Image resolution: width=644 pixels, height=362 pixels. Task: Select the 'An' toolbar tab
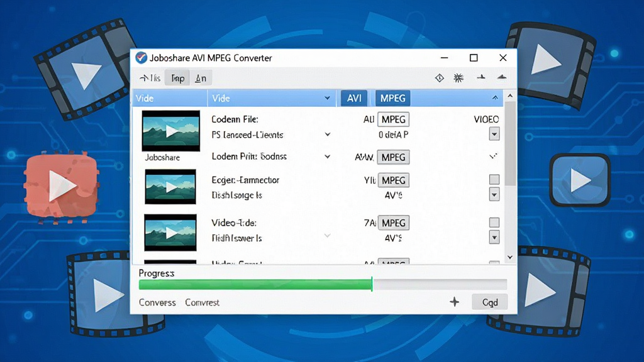click(201, 78)
